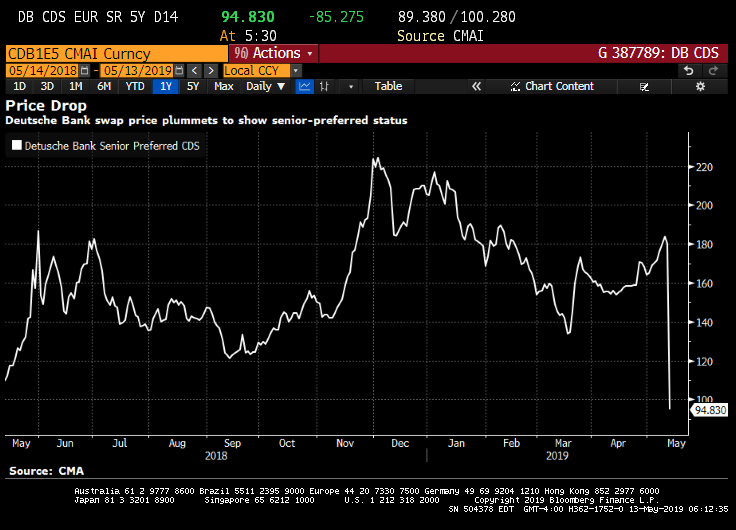Click the undo arrow icon
This screenshot has height=530, width=736.
click(688, 70)
